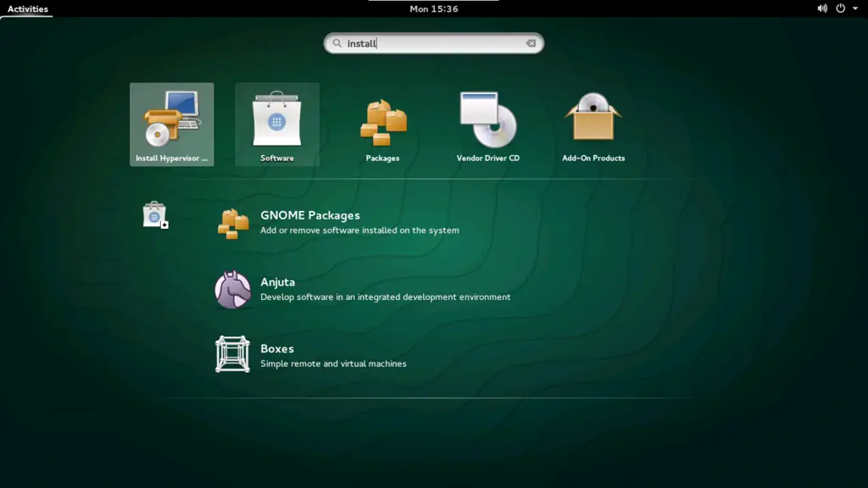
Task: Click the Anjuta horse icon
Action: [232, 289]
